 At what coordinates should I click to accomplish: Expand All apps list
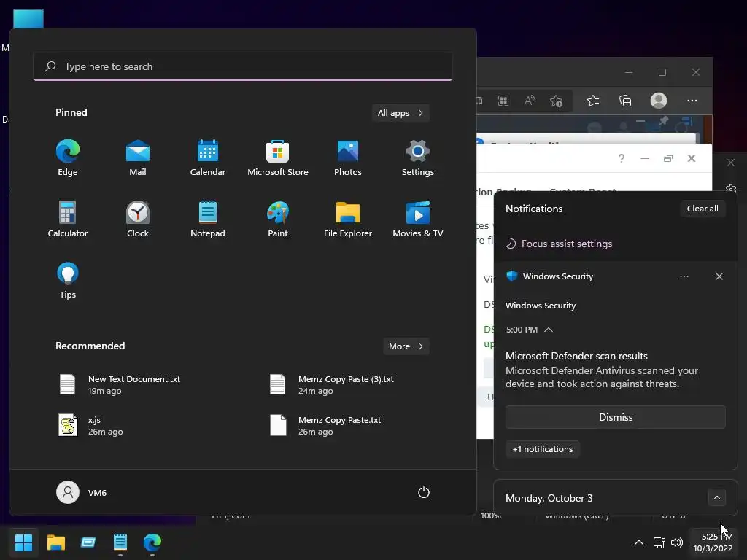click(x=400, y=113)
